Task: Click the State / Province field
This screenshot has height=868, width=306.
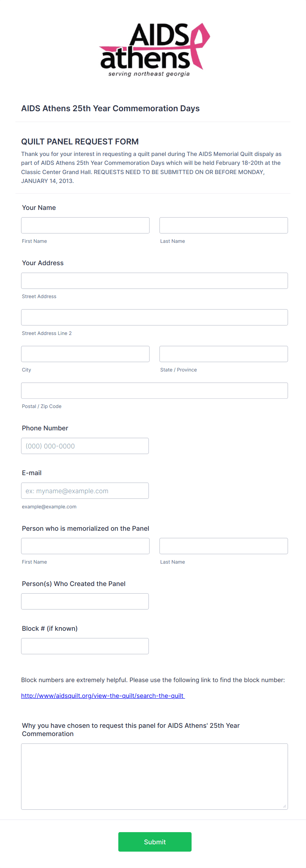Action: (x=223, y=353)
